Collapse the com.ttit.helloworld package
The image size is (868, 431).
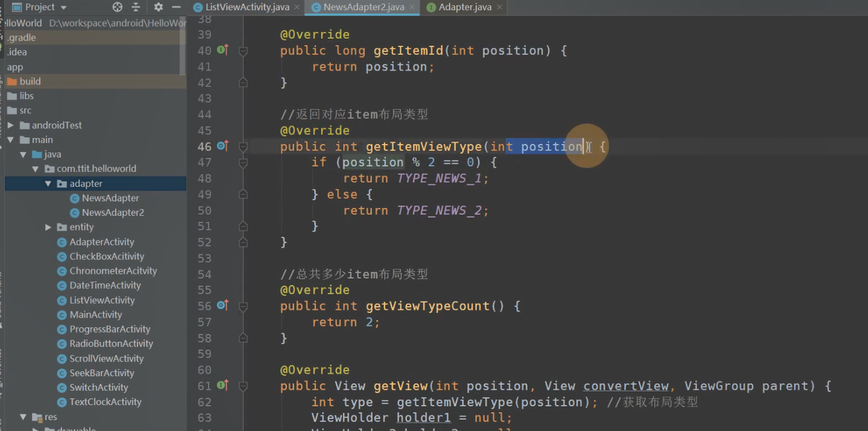[x=35, y=169]
